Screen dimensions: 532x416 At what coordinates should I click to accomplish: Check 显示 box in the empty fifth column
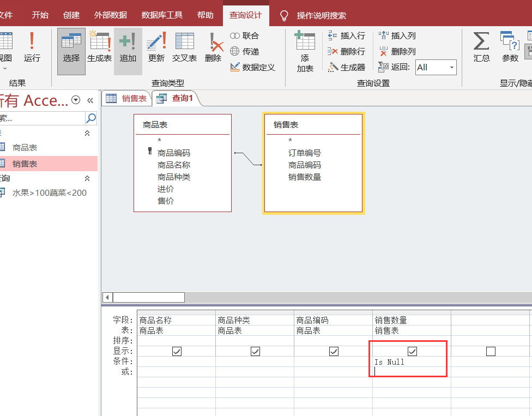click(491, 351)
